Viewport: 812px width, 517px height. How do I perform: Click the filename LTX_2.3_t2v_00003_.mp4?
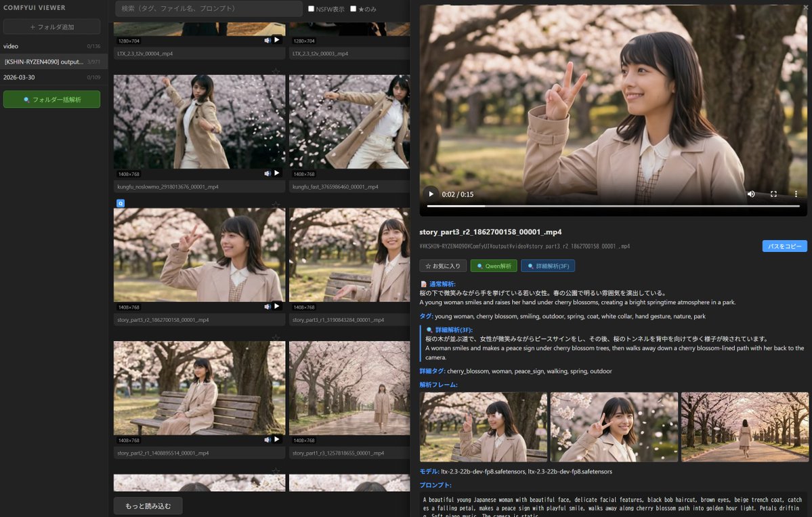[320, 54]
